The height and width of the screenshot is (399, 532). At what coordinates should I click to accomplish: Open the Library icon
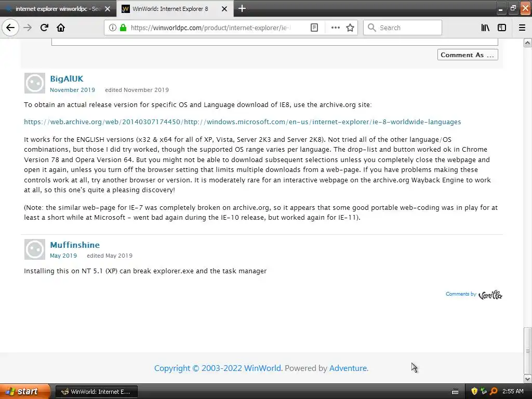coord(485,28)
